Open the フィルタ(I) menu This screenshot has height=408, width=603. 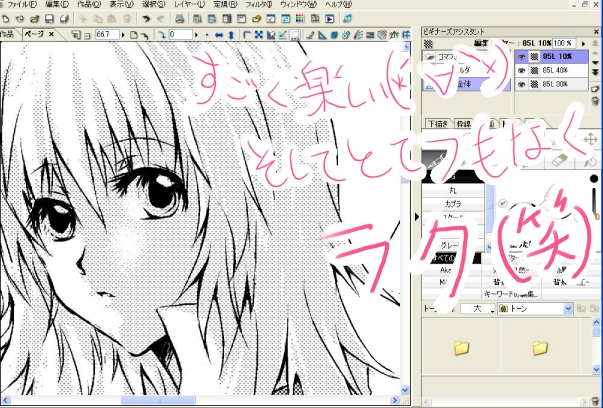click(258, 4)
